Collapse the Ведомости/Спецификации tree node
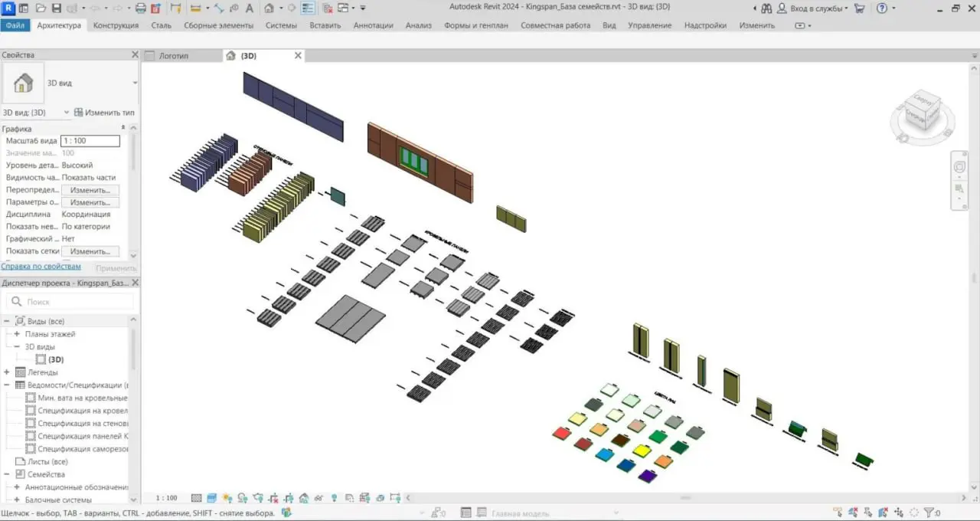Screen dimensions: 980x521 point(7,385)
